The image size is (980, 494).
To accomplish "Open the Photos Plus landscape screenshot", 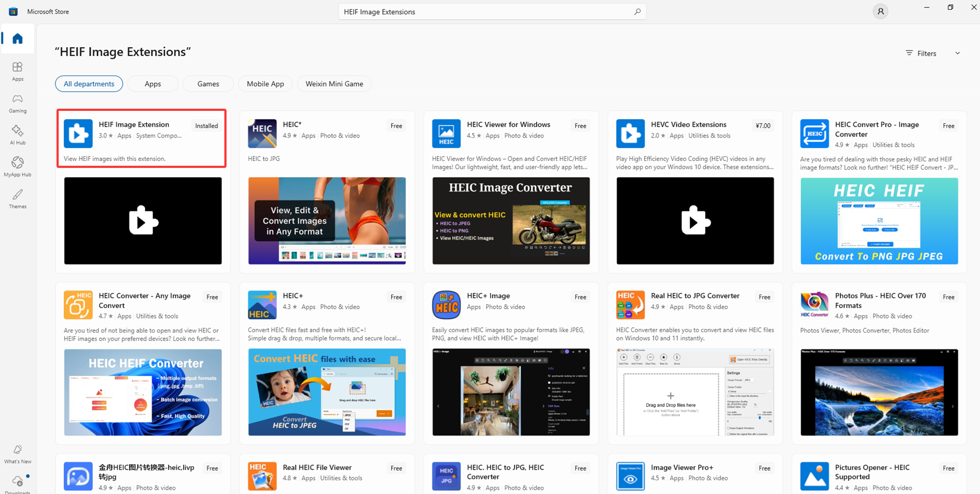I will tap(880, 392).
